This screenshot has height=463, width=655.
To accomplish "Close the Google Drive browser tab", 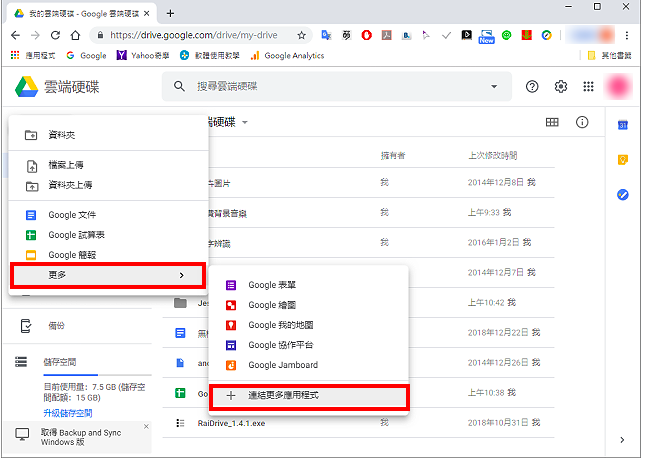I will tap(147, 13).
